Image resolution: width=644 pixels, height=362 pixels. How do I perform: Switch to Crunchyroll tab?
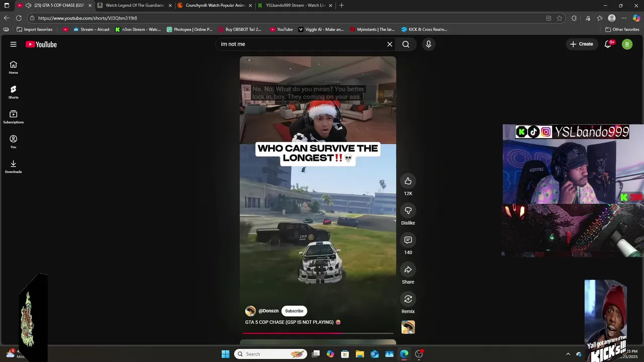(x=215, y=6)
